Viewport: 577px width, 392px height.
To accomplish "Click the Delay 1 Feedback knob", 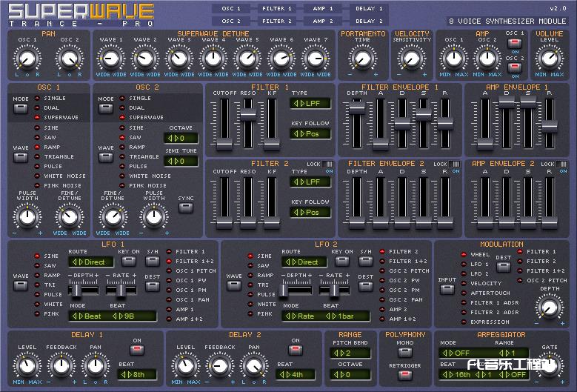I will (61, 366).
